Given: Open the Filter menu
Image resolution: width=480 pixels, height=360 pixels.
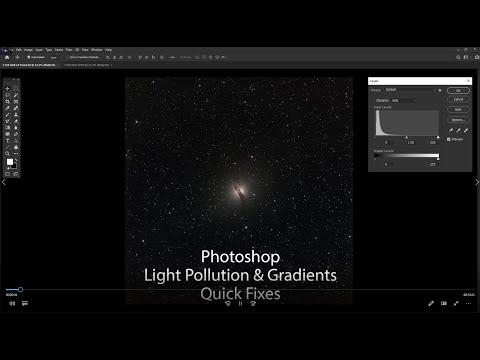Looking at the screenshot, I should point(69,50).
